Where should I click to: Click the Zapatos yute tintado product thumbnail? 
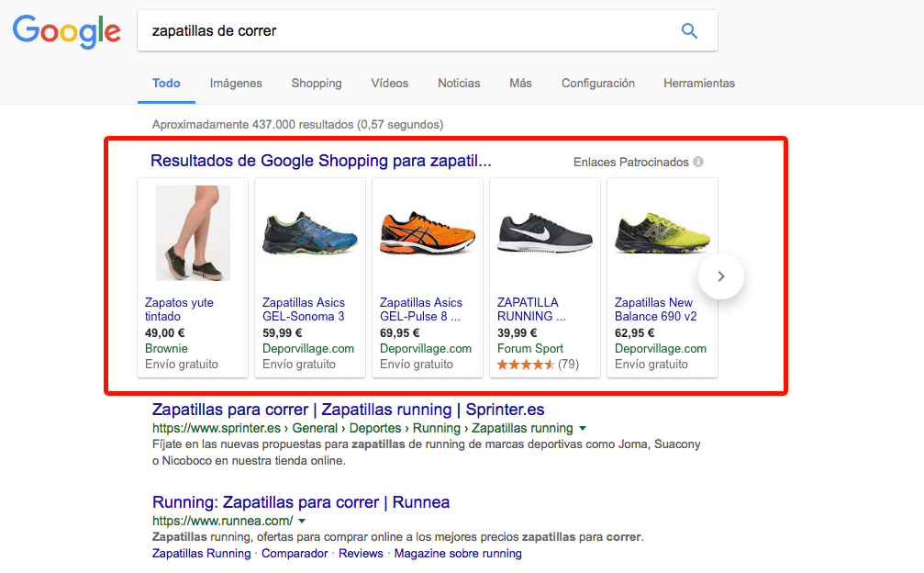click(x=192, y=231)
